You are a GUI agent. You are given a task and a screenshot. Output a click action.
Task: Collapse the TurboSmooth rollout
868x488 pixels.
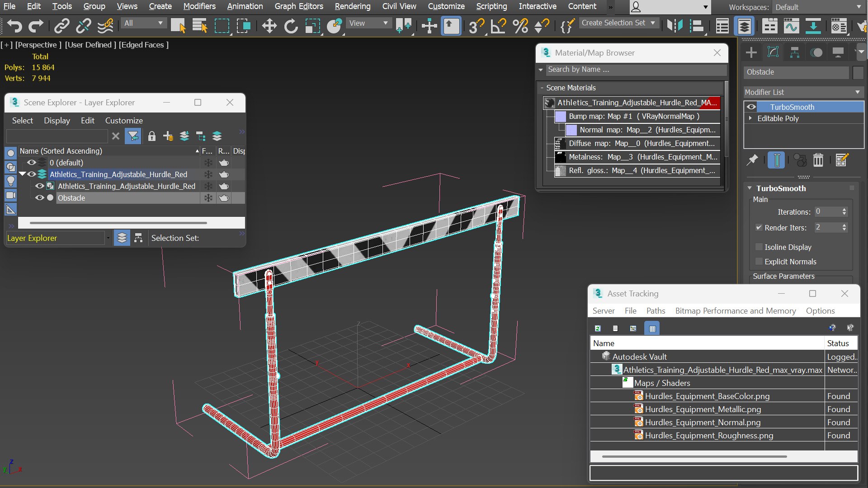750,188
